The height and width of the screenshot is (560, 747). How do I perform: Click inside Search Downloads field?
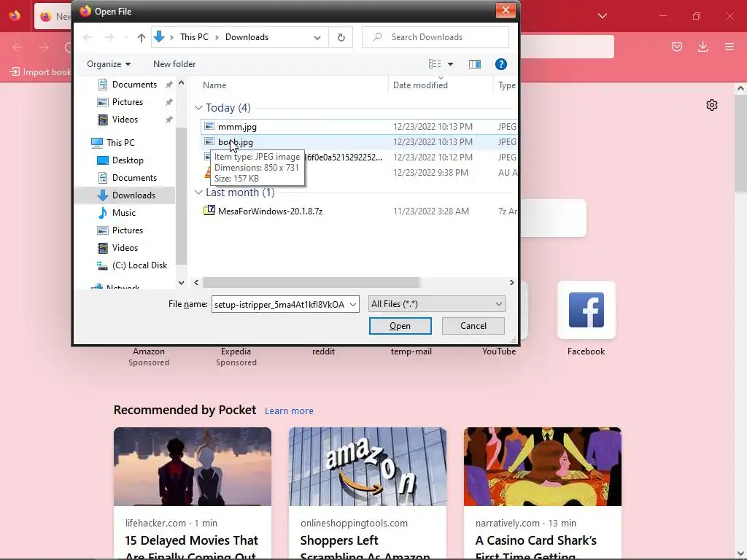[436, 37]
